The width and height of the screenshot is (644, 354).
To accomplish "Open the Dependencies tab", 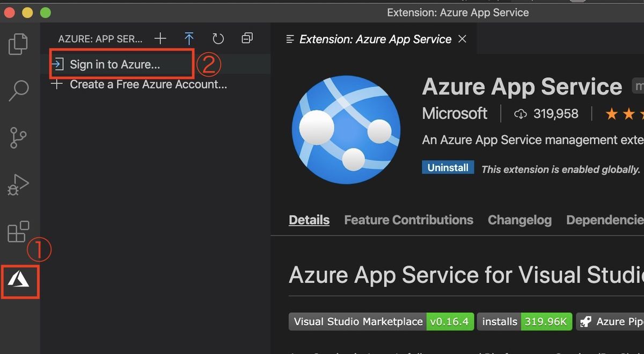I will point(605,220).
